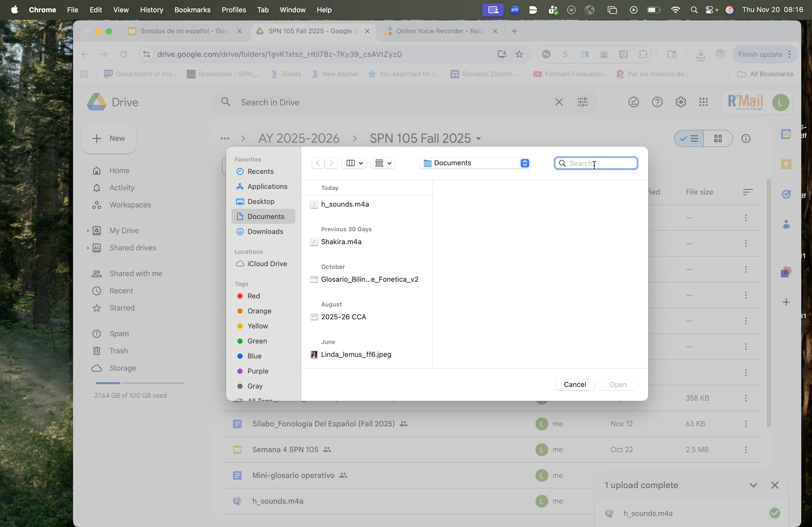Open Bookmarks menu in menu bar

[x=193, y=10]
